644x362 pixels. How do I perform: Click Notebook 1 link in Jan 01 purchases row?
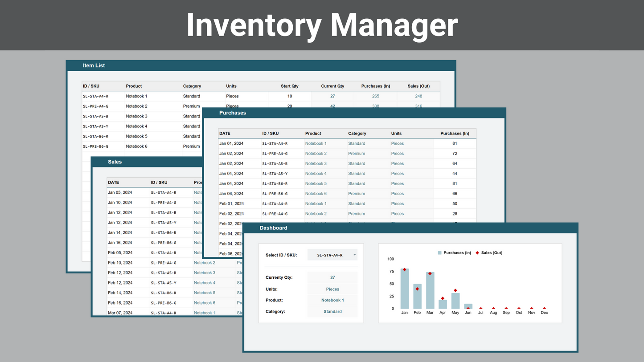tap(316, 143)
